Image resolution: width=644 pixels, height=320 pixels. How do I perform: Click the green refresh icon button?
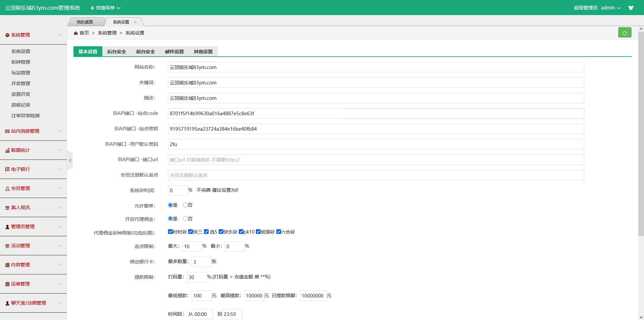(x=625, y=33)
